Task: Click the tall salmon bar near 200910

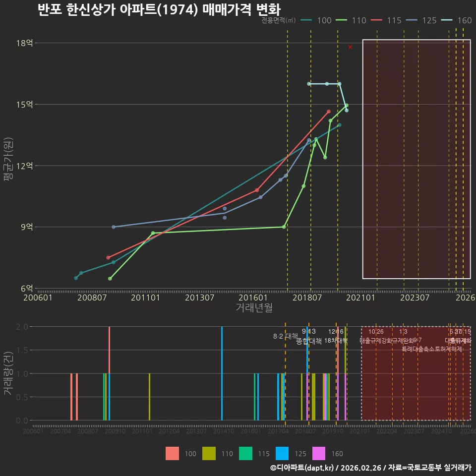Action: point(109,350)
